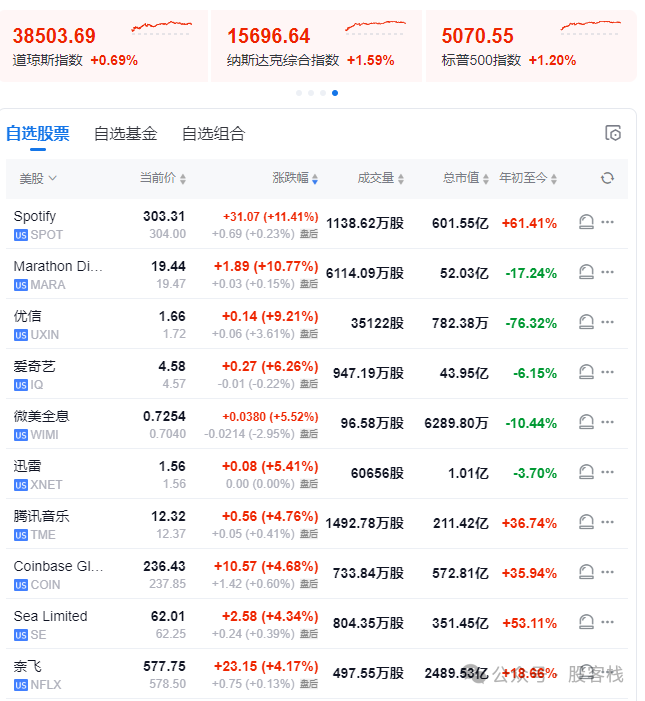Set alert bell for 腾讯音乐 TME row
The image size is (645, 701).
tap(586, 523)
